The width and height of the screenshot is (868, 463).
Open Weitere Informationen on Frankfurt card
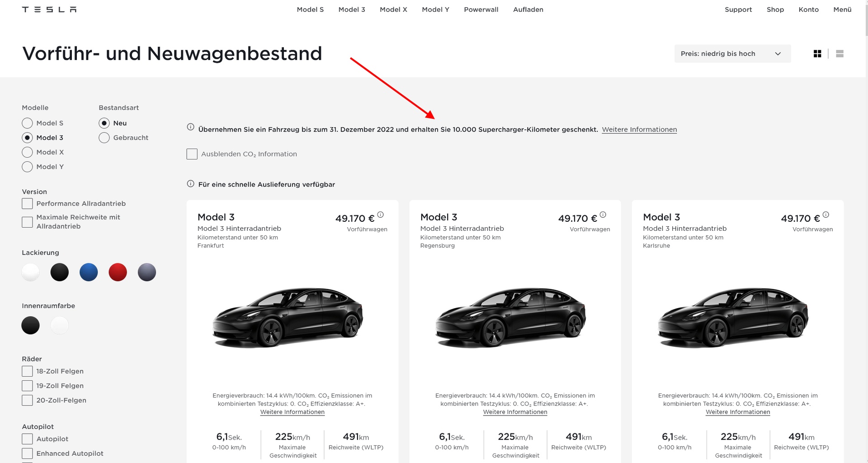pyautogui.click(x=292, y=412)
